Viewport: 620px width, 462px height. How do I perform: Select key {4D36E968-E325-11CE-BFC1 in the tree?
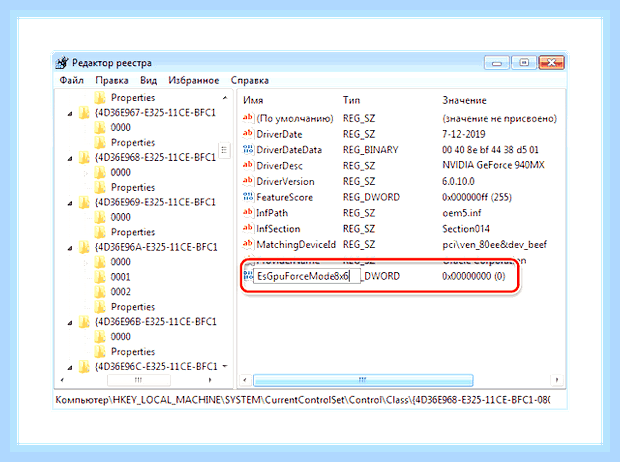tap(155, 157)
